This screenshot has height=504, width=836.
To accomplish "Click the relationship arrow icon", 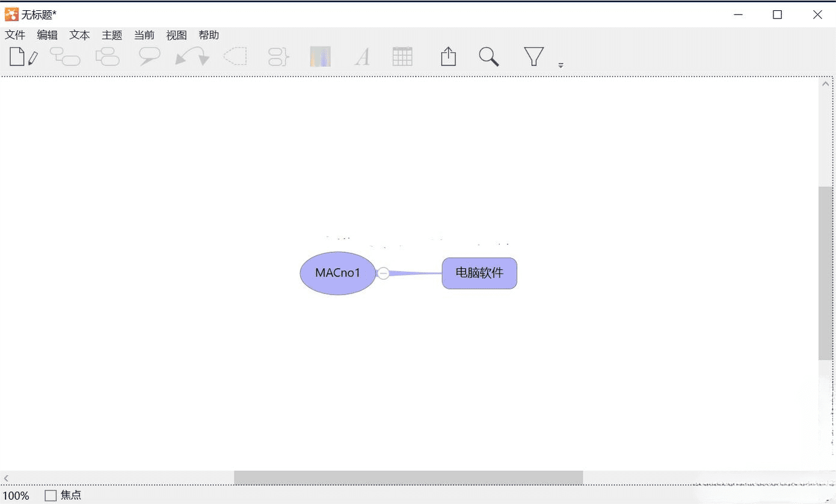I will tap(192, 57).
